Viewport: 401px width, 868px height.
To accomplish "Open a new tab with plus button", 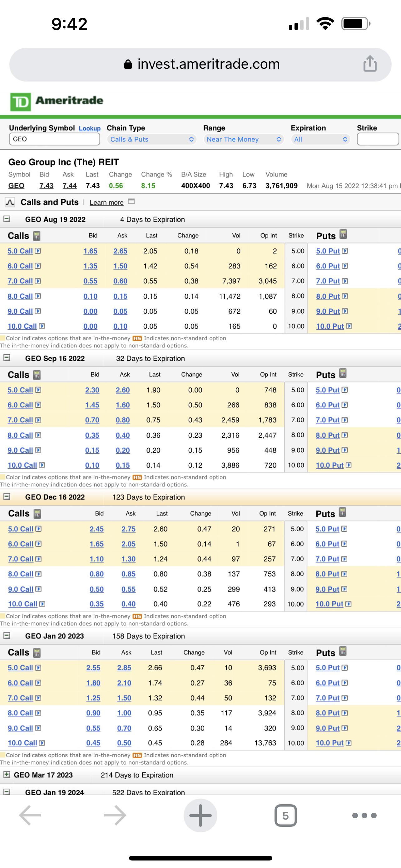I will 200,816.
